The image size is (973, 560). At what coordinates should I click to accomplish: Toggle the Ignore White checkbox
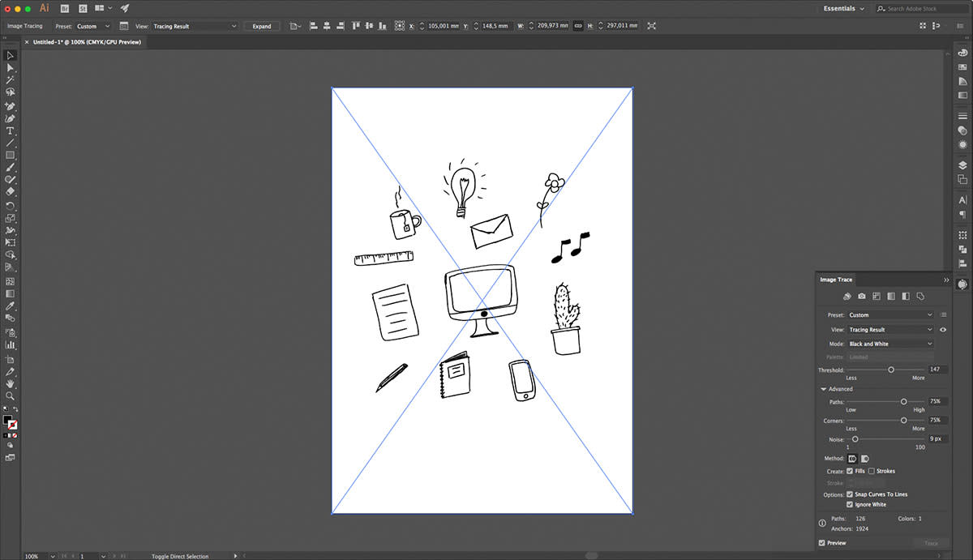[x=850, y=504]
